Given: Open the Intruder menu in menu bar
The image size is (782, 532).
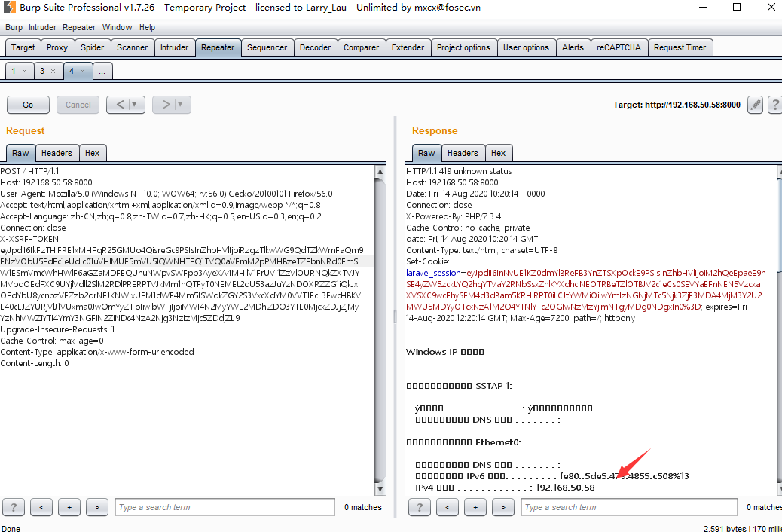Looking at the screenshot, I should (x=42, y=27).
